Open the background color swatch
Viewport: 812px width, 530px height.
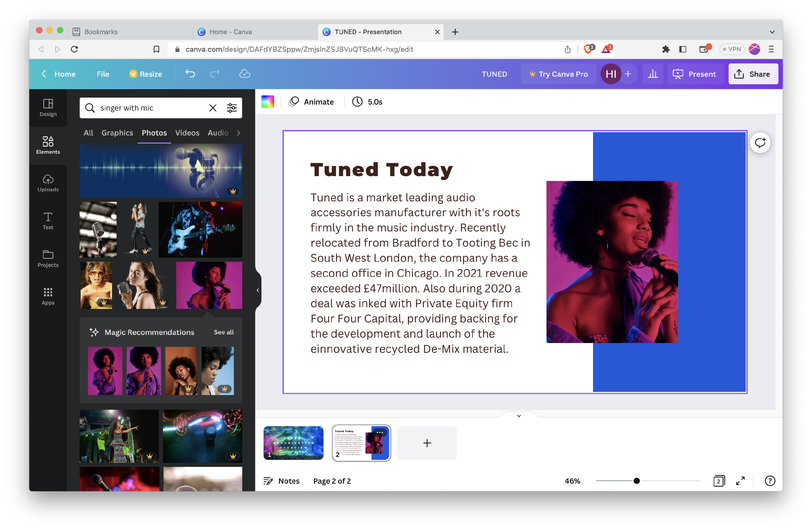coord(268,102)
